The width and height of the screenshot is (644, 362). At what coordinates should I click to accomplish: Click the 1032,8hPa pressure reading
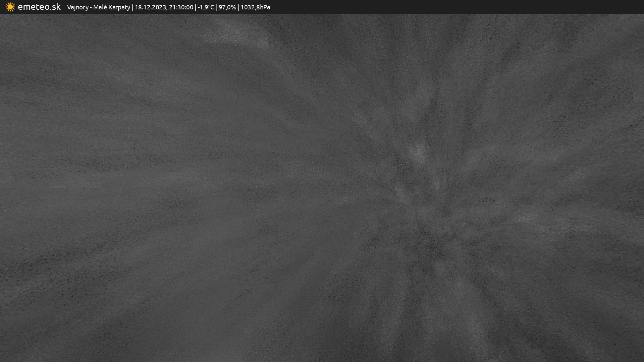click(x=255, y=7)
